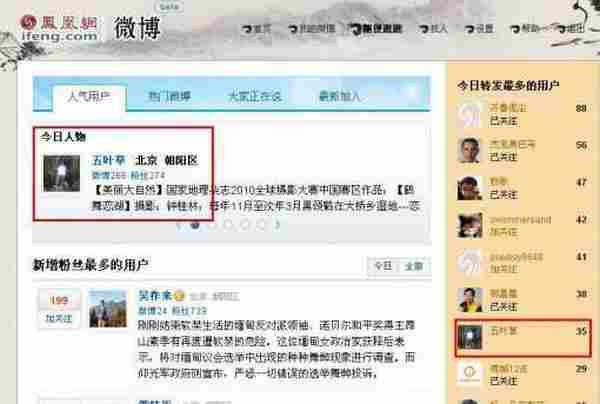Click avatar of sidebar user with 29 reposts
Screen dimensions: 600x404
point(469,373)
